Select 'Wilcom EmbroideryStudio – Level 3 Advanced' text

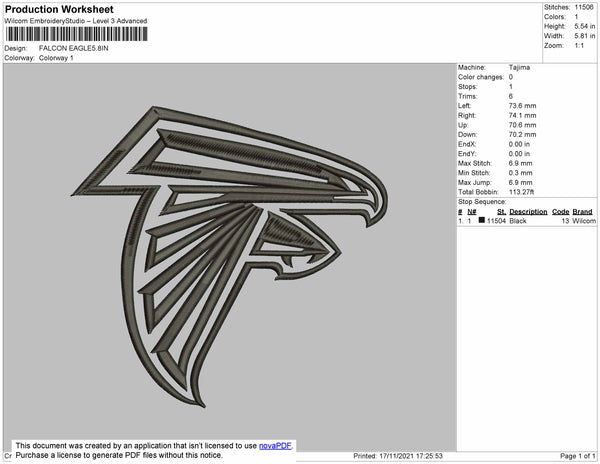(x=76, y=21)
